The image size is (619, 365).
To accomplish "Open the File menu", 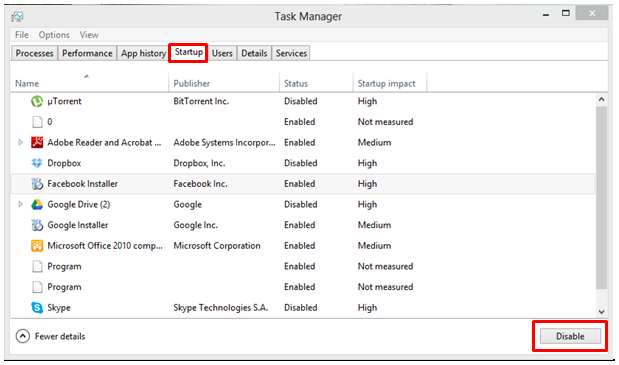I will (22, 35).
